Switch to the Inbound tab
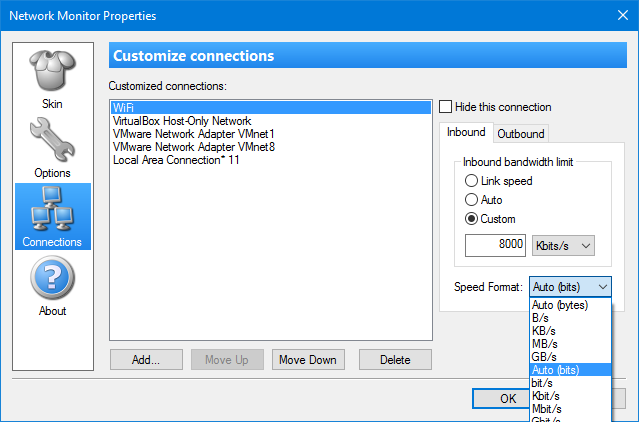Screen dimensions: 639x422 [x=465, y=132]
